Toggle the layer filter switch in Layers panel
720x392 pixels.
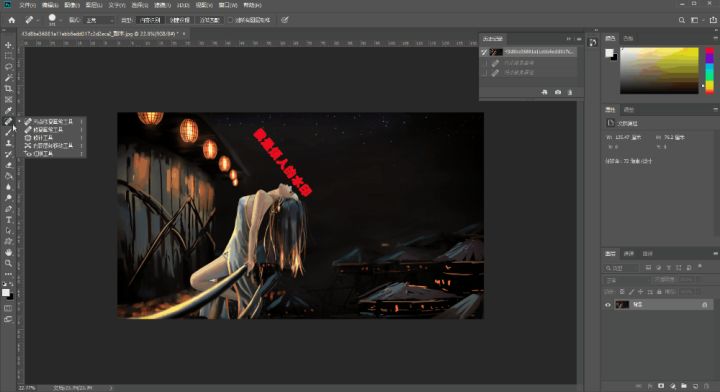click(700, 266)
